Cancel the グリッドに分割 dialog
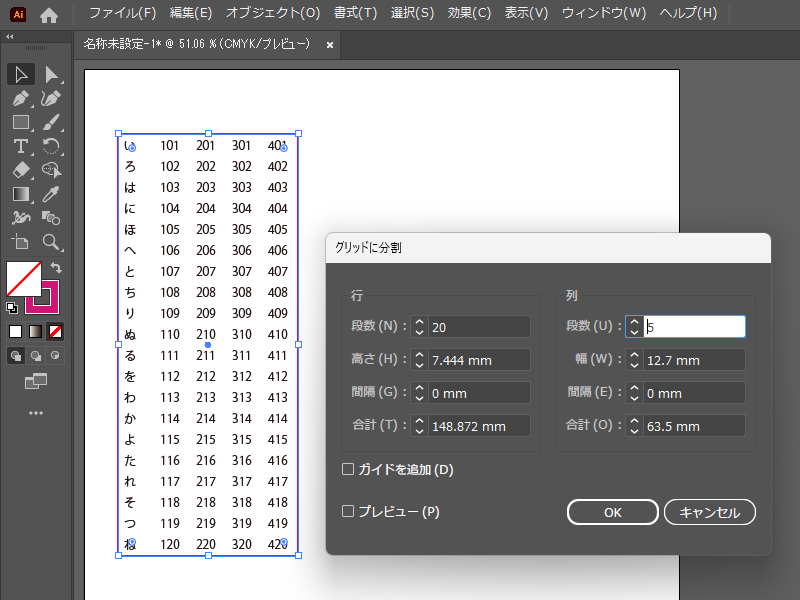 coord(709,511)
